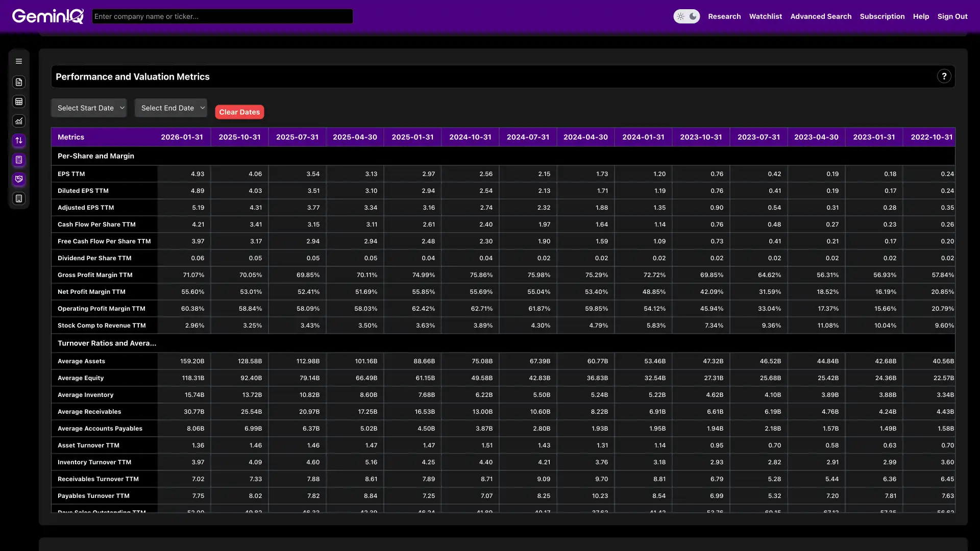Open Advanced Search
The image size is (980, 551).
tap(821, 16)
